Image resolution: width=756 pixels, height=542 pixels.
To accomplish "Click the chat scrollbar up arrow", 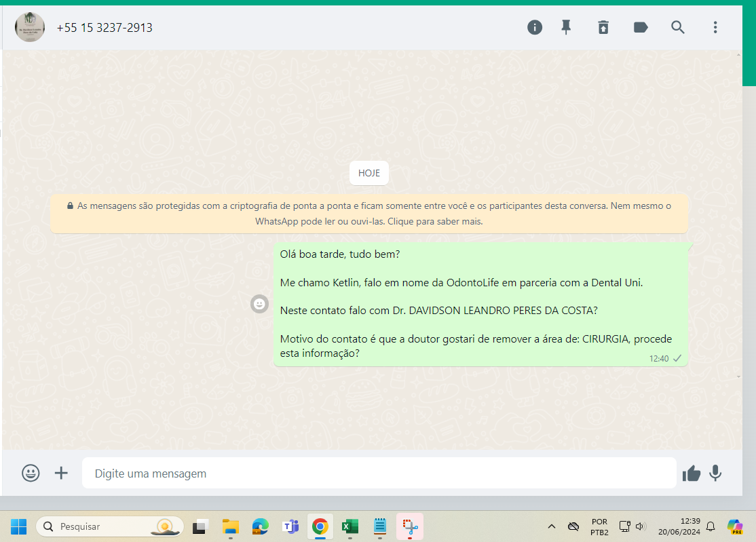I will click(x=738, y=55).
